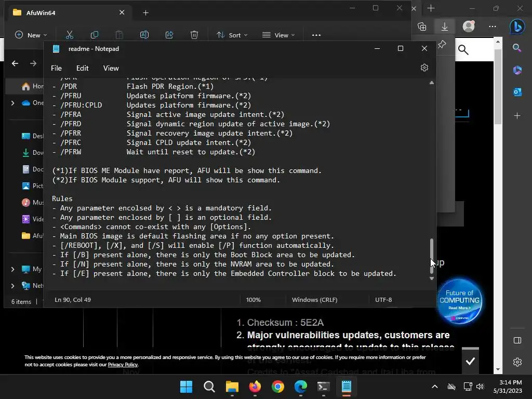The height and width of the screenshot is (399, 532).
Task: Open Google Chrome from the taskbar
Action: tap(278, 387)
